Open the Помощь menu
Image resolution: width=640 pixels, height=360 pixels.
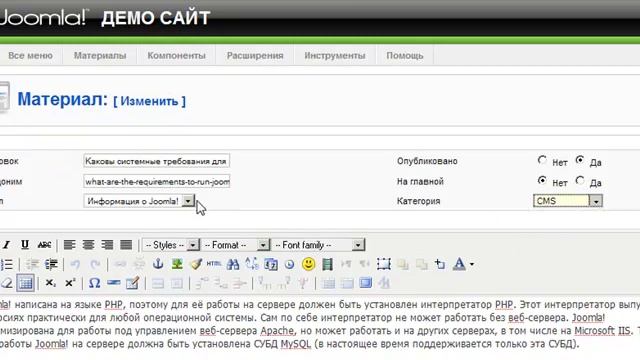(x=405, y=56)
